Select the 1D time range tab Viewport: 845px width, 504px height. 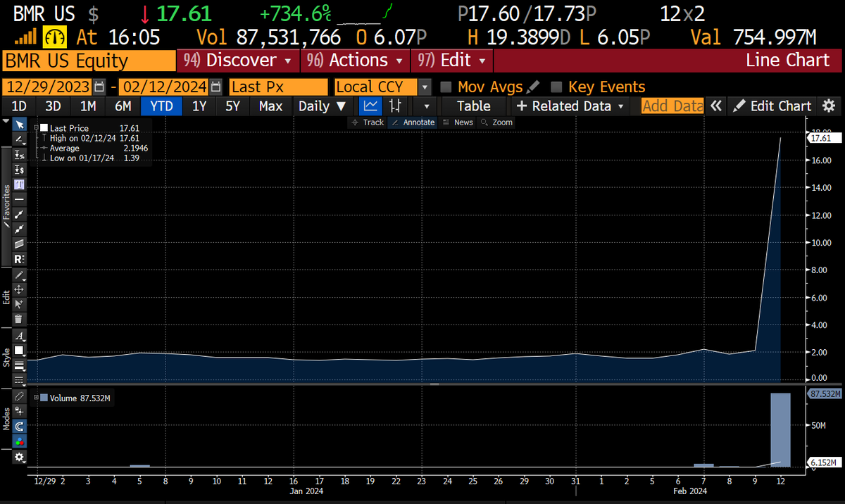19,106
